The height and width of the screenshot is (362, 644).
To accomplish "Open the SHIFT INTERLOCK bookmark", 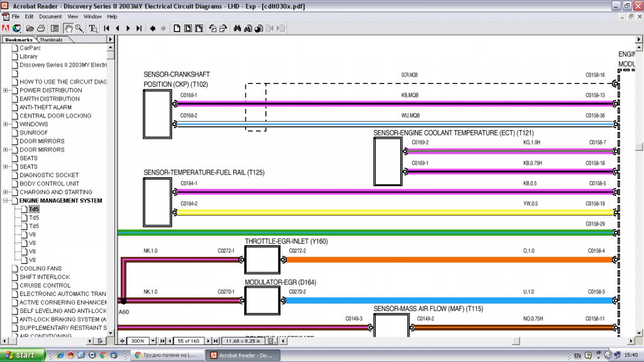I will (x=45, y=277).
